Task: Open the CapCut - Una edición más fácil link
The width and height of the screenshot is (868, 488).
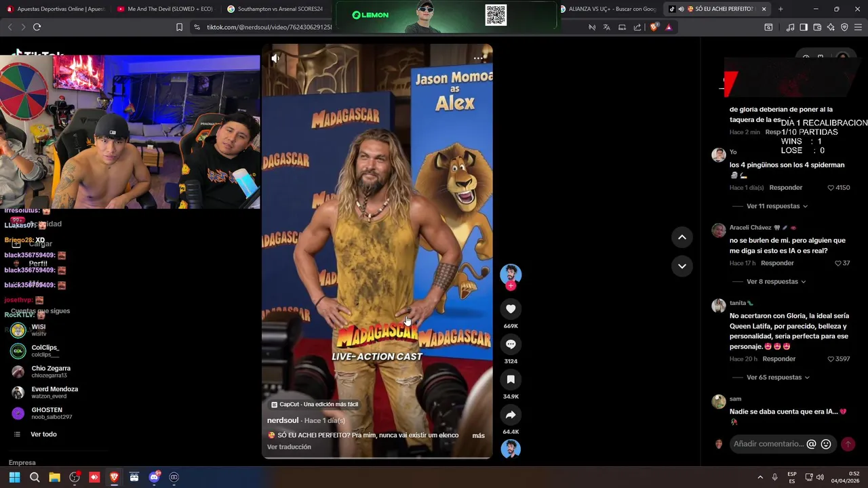Action: [314, 405]
